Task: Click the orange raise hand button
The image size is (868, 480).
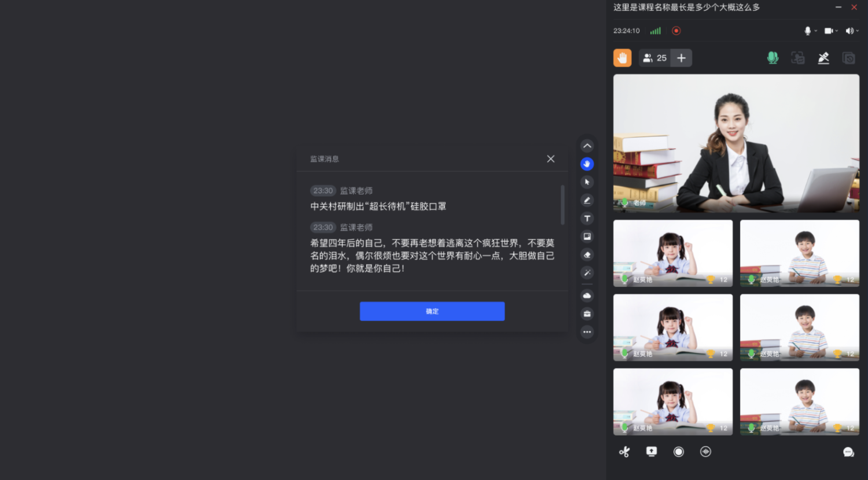Action: [622, 58]
